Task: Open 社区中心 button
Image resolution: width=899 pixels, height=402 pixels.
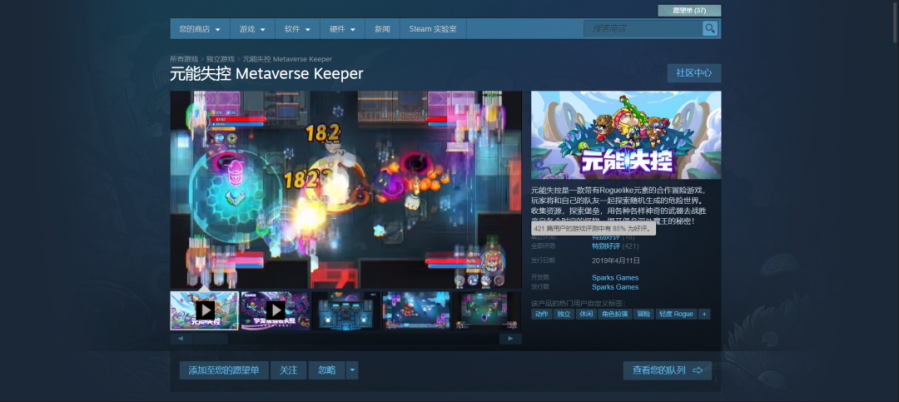Action: pyautogui.click(x=694, y=73)
